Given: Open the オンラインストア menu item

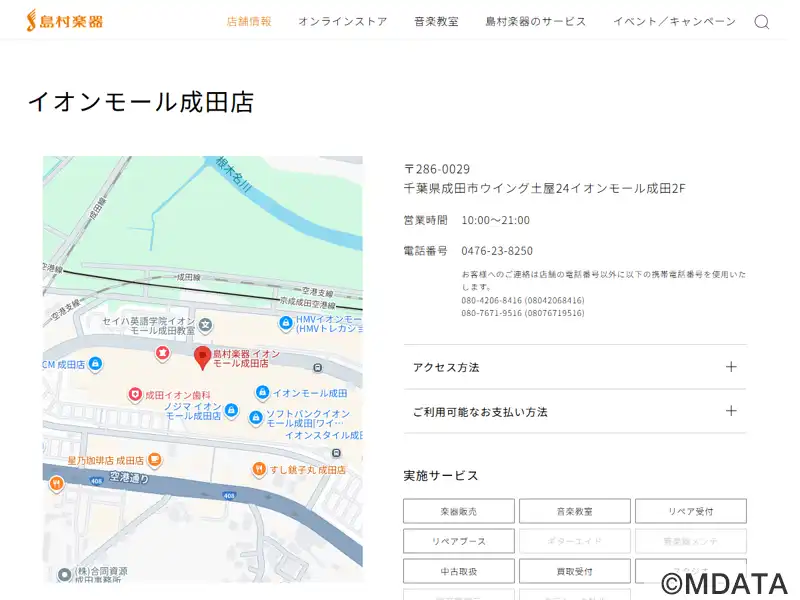Looking at the screenshot, I should pos(342,21).
